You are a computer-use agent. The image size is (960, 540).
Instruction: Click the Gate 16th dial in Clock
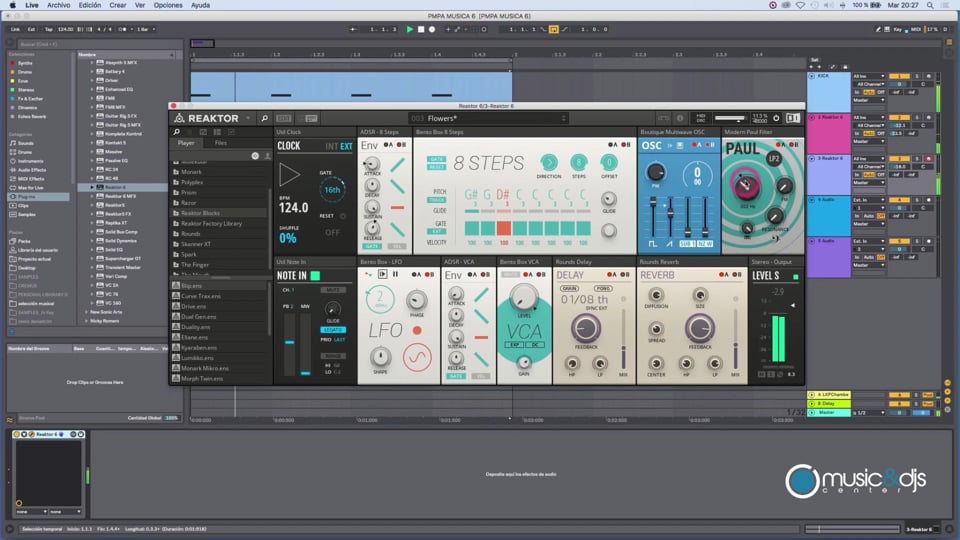tap(332, 190)
